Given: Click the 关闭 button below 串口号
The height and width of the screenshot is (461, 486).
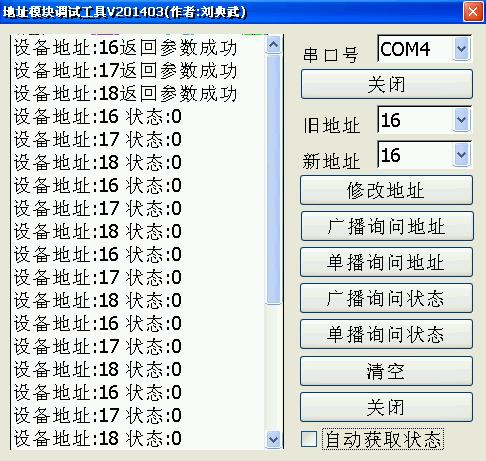Looking at the screenshot, I should click(x=387, y=84).
